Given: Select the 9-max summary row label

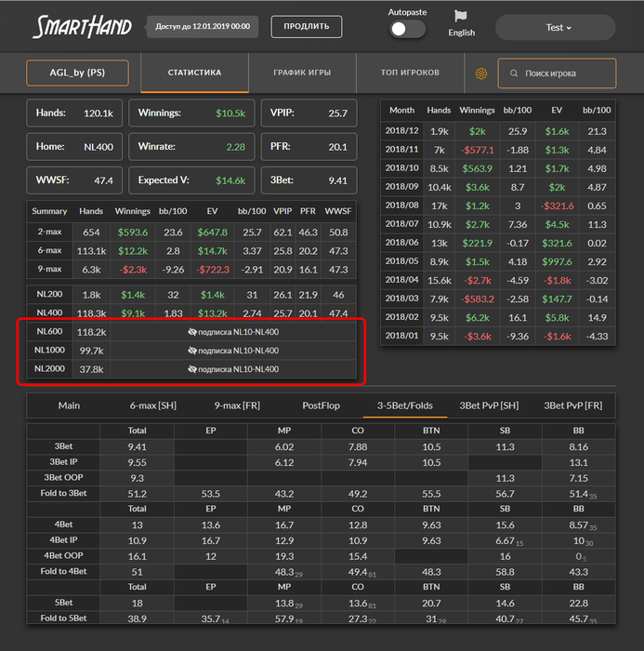Looking at the screenshot, I should click(49, 270).
